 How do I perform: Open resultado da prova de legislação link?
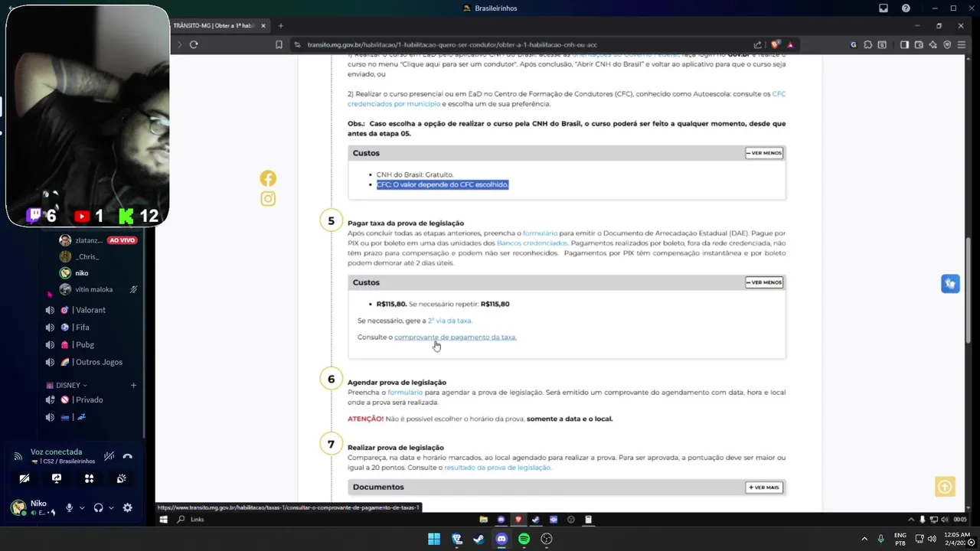[498, 468]
